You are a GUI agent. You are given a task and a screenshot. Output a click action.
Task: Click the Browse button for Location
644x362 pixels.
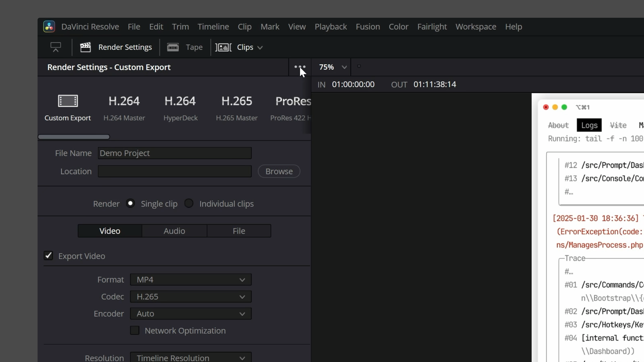[279, 171]
